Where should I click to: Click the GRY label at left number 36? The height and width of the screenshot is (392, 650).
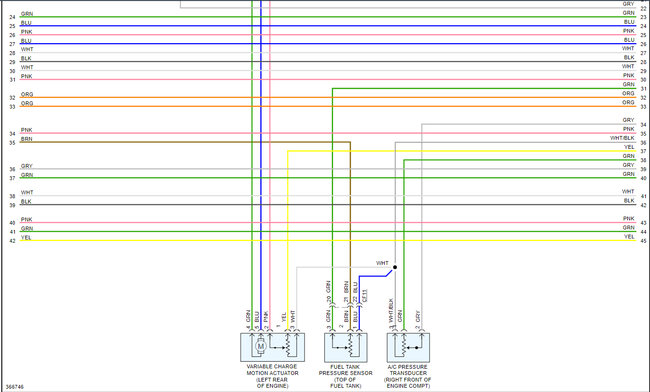pos(27,166)
